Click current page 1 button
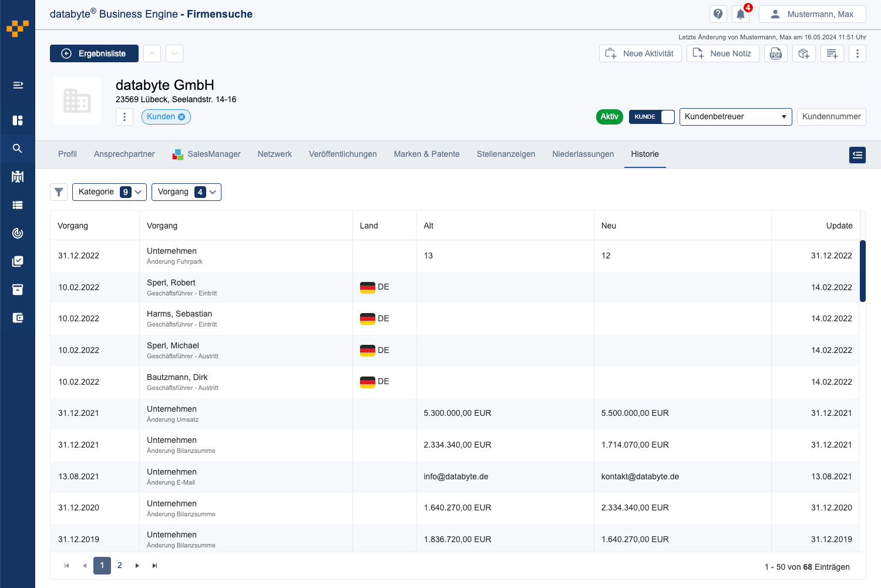The image size is (881, 588). pos(102,566)
